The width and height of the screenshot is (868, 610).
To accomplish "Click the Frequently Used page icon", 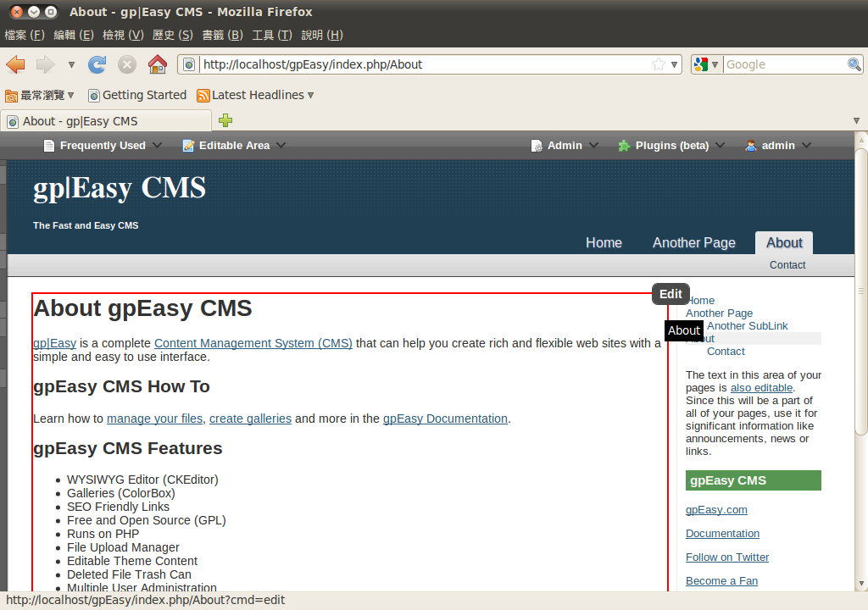I will coord(48,146).
